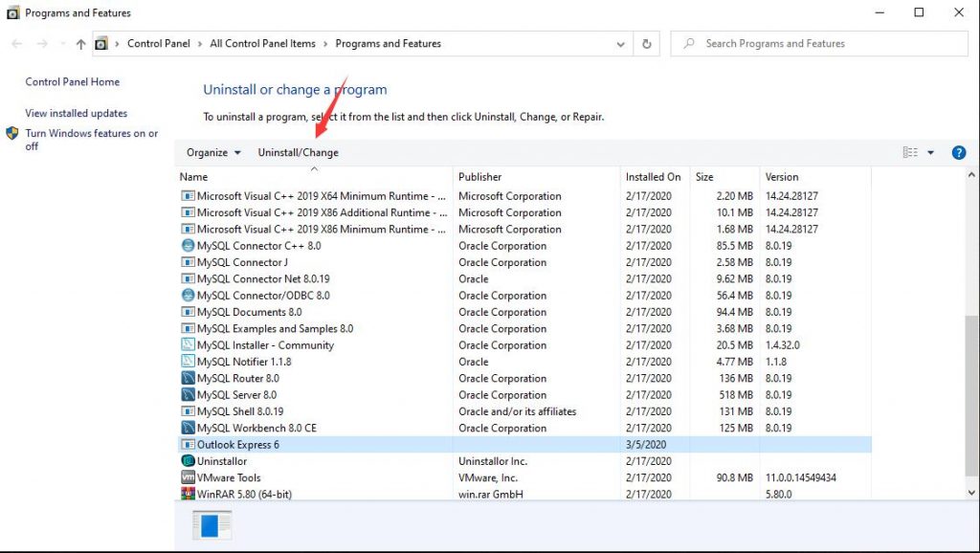The width and height of the screenshot is (980, 553).
Task: Click the 1.4.32.0 version cell
Action: (783, 345)
